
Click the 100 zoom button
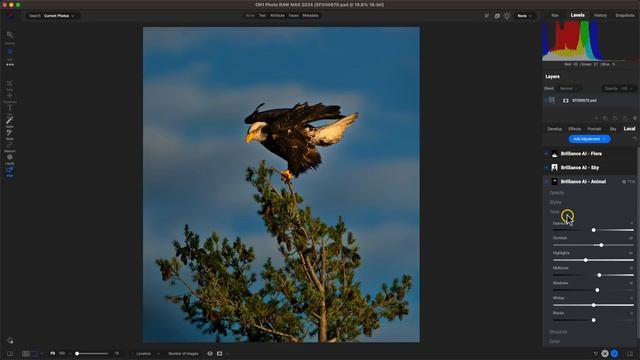(x=62, y=353)
